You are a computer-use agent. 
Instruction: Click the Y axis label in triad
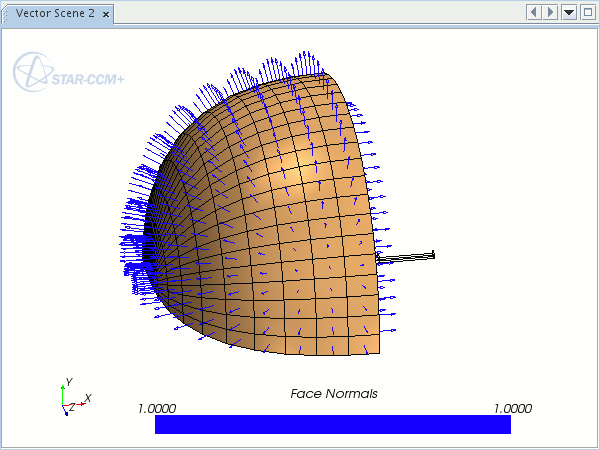(x=67, y=382)
